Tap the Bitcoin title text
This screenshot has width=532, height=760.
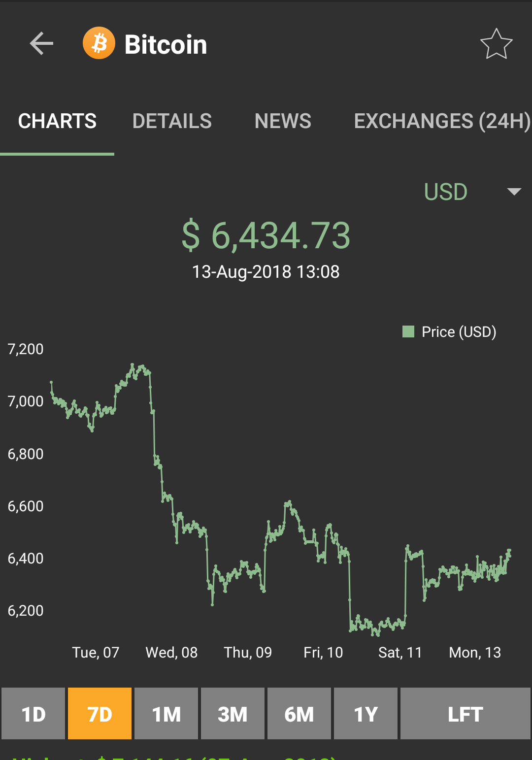pyautogui.click(x=166, y=44)
